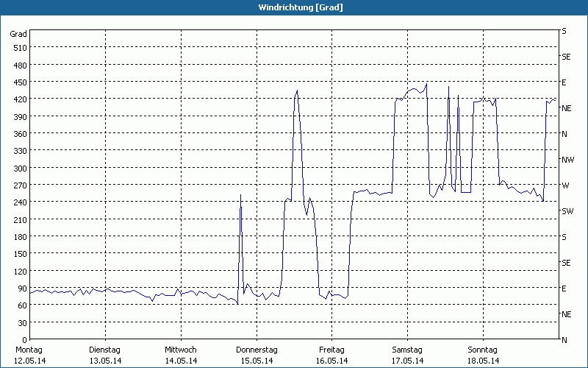Click the 18.05.14 date label
The image size is (588, 368).
[483, 361]
